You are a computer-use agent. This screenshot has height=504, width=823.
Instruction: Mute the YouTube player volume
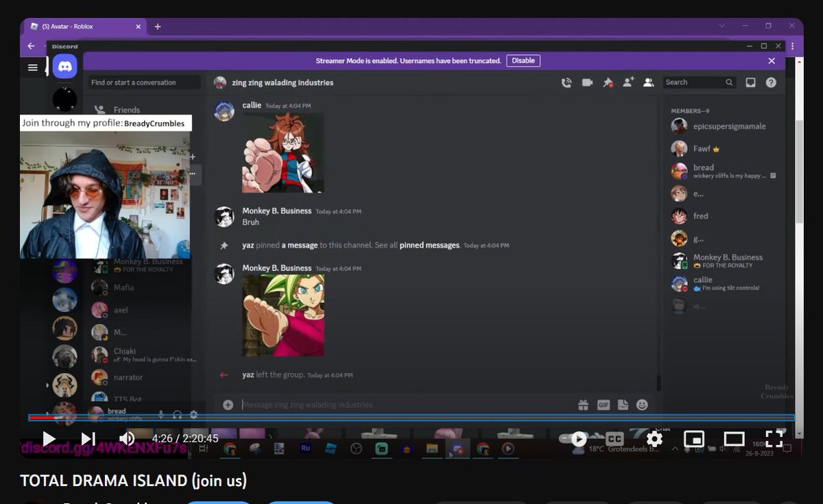(127, 439)
